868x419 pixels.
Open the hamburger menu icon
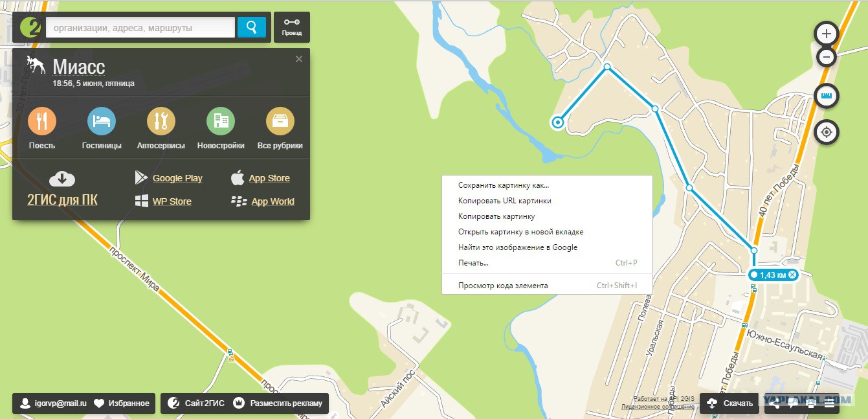(829, 403)
